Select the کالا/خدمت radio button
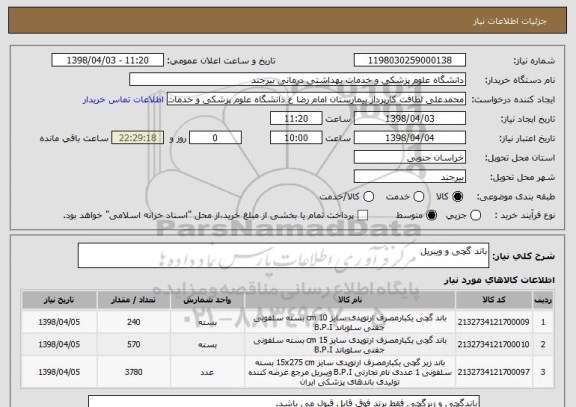The height and width of the screenshot is (407, 576). 368,197
